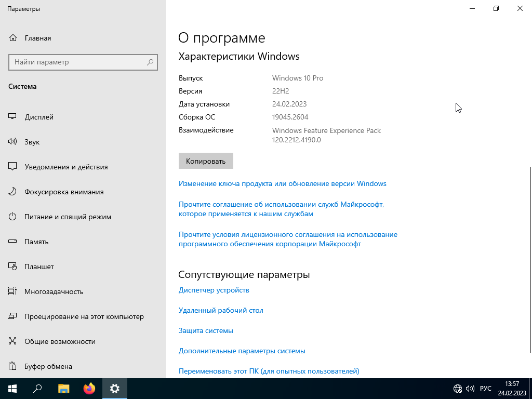The height and width of the screenshot is (399, 532).
Task: Open the Windows Start menu
Action: click(12, 389)
